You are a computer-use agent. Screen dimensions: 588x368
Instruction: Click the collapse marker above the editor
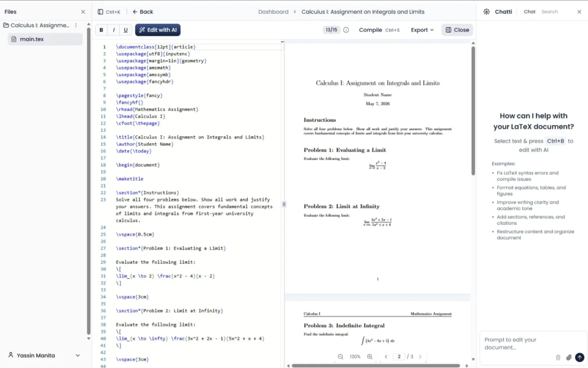coord(282,42)
